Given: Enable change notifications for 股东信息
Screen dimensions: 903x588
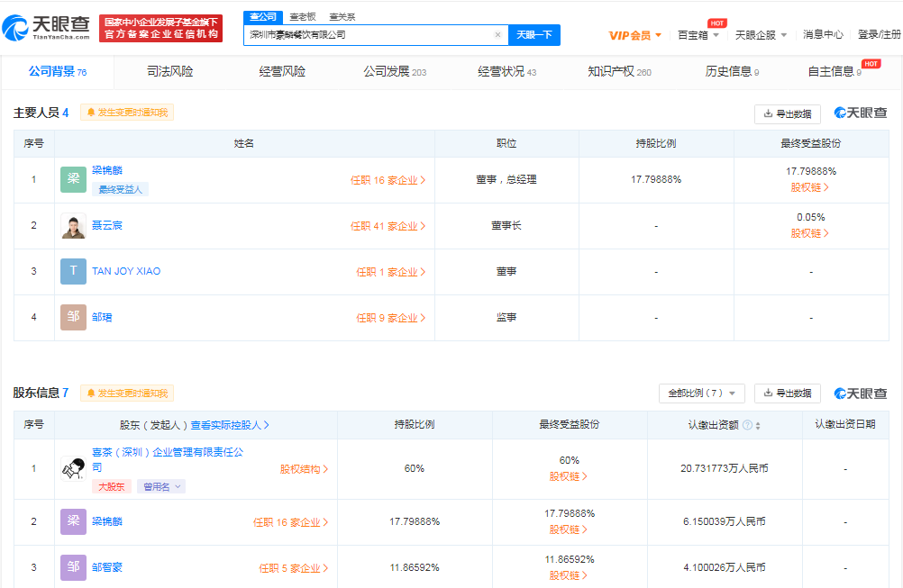Looking at the screenshot, I should [127, 394].
